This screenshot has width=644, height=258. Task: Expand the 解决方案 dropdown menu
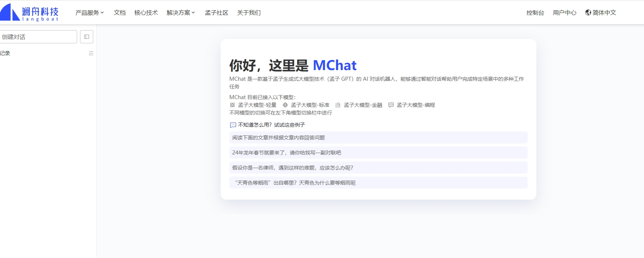(x=181, y=12)
